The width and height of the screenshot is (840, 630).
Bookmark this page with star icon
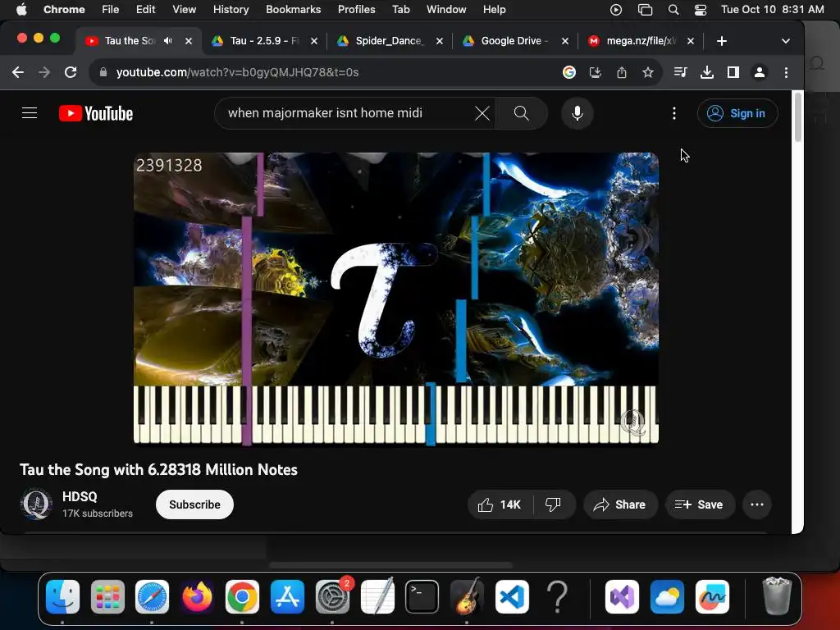click(x=648, y=72)
